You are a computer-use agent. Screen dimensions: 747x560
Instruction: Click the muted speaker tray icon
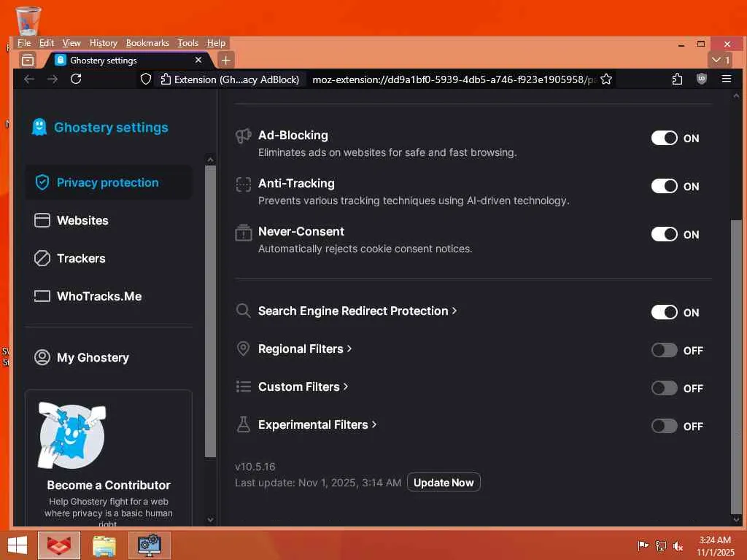coord(678,545)
